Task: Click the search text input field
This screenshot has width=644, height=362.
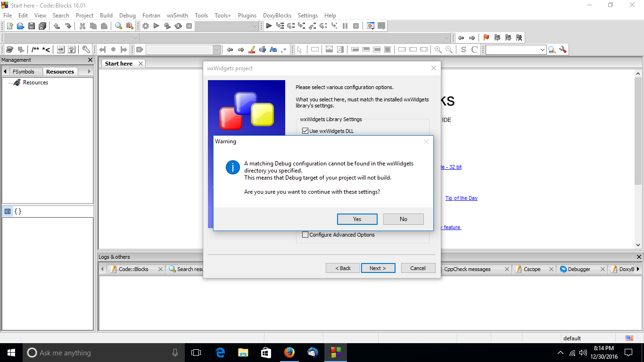Action: click(512, 49)
